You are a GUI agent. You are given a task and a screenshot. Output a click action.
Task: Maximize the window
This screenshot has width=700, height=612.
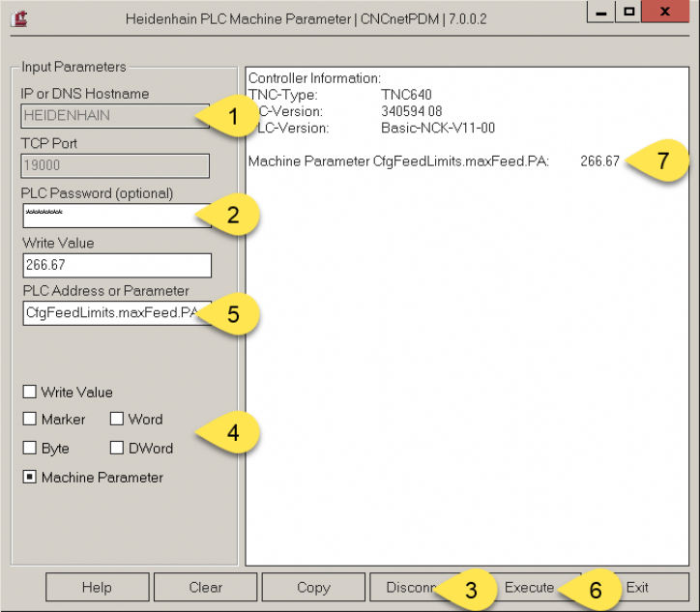pos(628,12)
